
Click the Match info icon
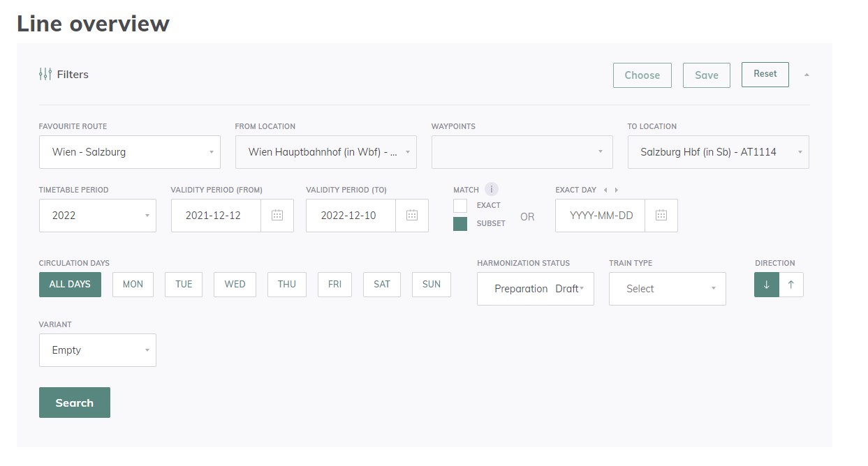tap(492, 189)
